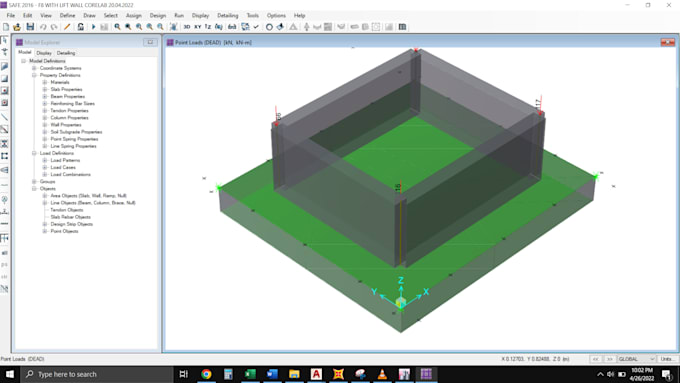Open the GLOBAL coordinate system dropdown
Screen dimensions: 680x383
pos(636,359)
